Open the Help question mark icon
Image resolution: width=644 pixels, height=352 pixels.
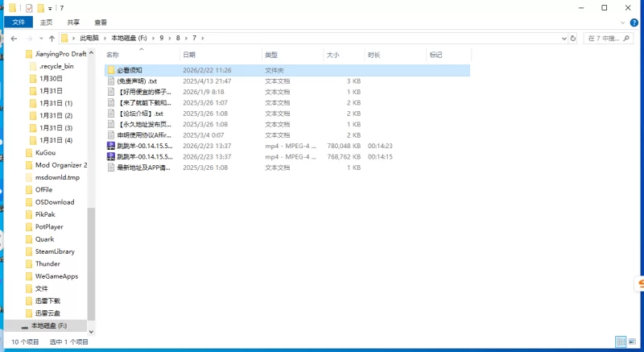click(635, 23)
